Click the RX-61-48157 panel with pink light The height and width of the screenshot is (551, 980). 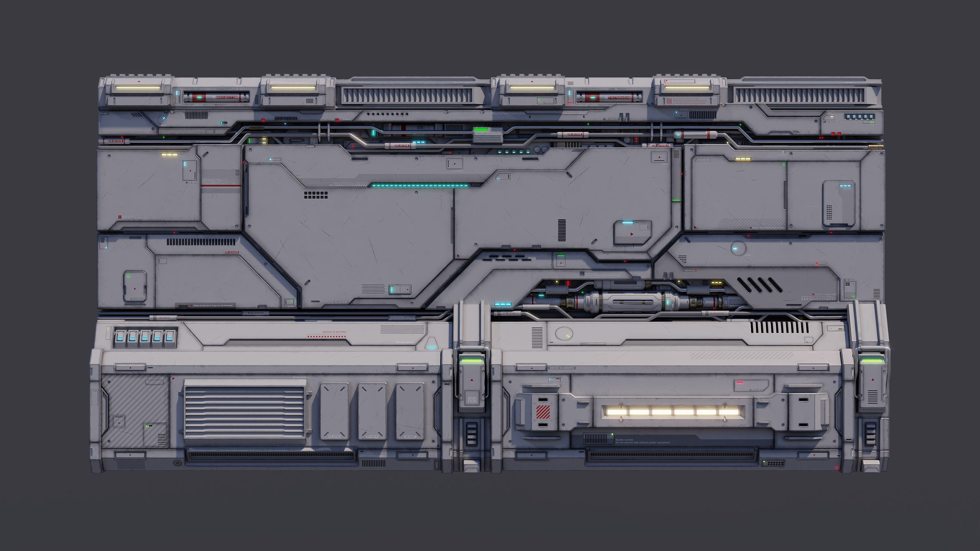point(751,385)
